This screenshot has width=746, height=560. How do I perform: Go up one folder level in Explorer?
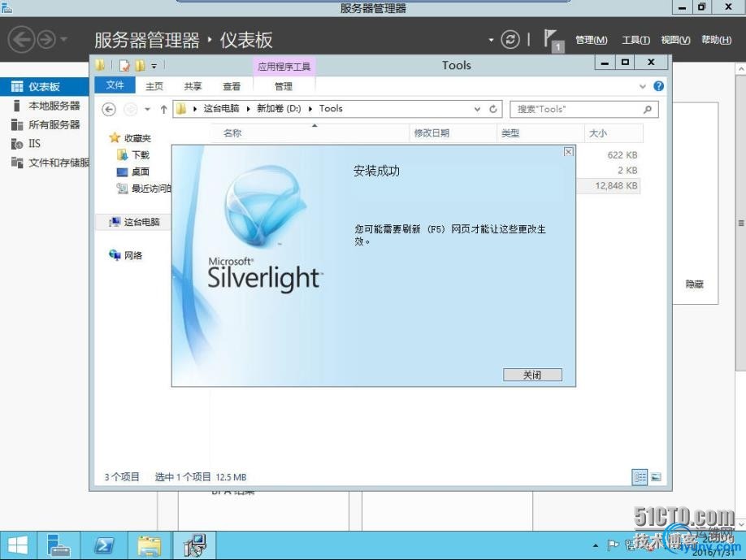[x=163, y=110]
